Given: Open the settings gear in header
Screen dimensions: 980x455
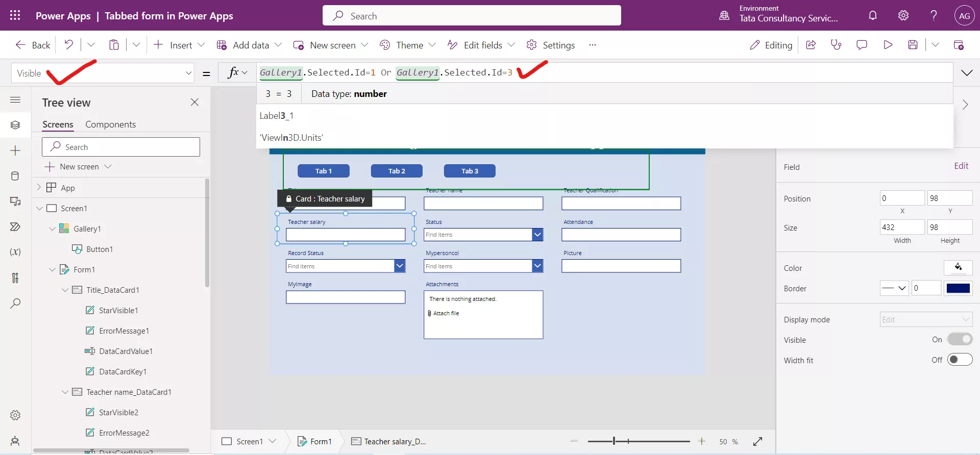Looking at the screenshot, I should point(903,15).
